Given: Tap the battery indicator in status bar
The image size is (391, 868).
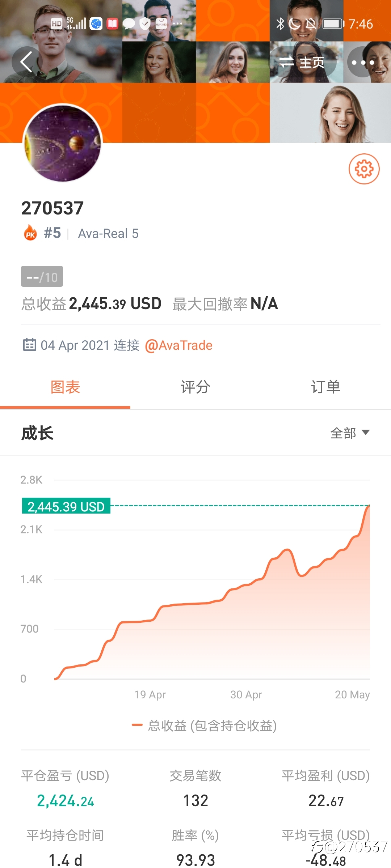Looking at the screenshot, I should coord(333,24).
